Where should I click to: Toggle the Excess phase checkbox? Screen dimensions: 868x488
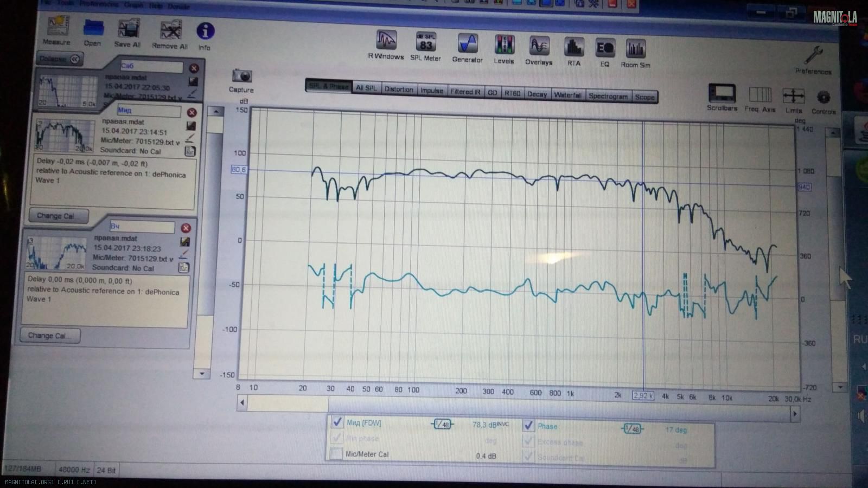[528, 441]
